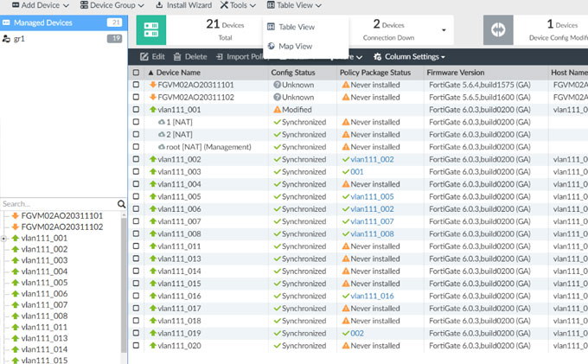The height and width of the screenshot is (364, 588).
Task: Click the Unknown status icon for FGVM02AO20311101
Action: (277, 86)
